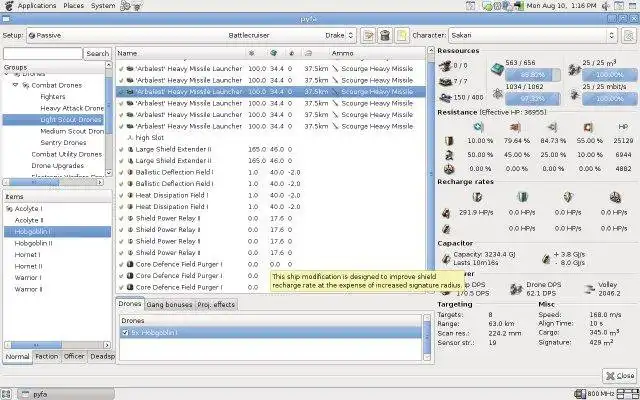Select Heavy Attack Drones group
This screenshot has width=640, height=400.
72,108
